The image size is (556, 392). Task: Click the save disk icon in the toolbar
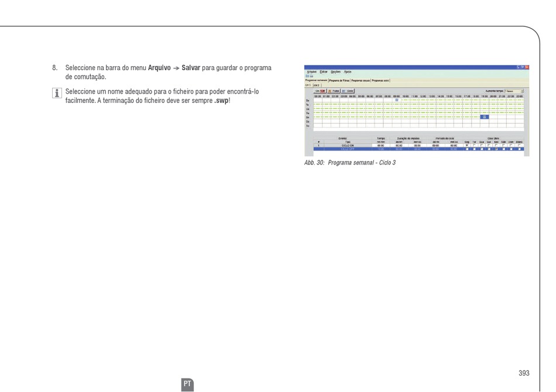pyautogui.click(x=307, y=76)
